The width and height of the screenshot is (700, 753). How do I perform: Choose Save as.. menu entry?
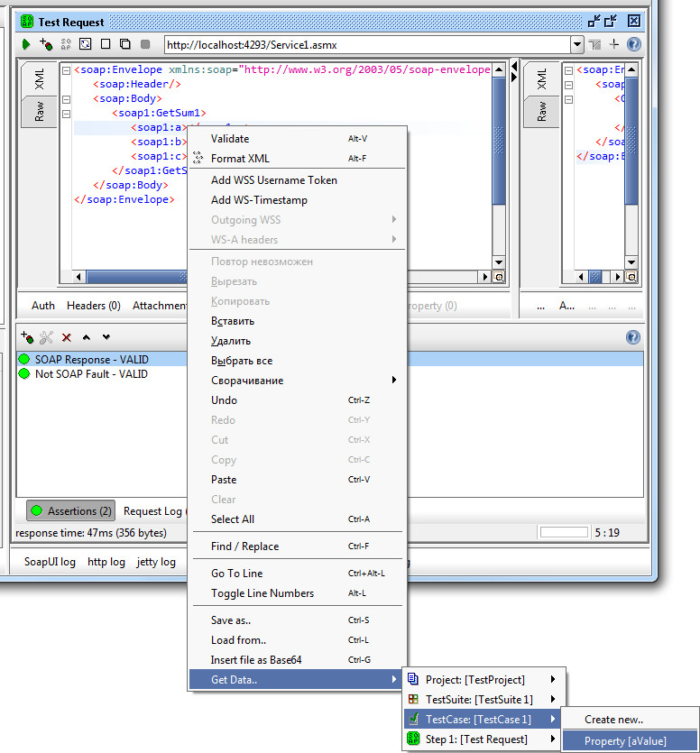pos(298,620)
